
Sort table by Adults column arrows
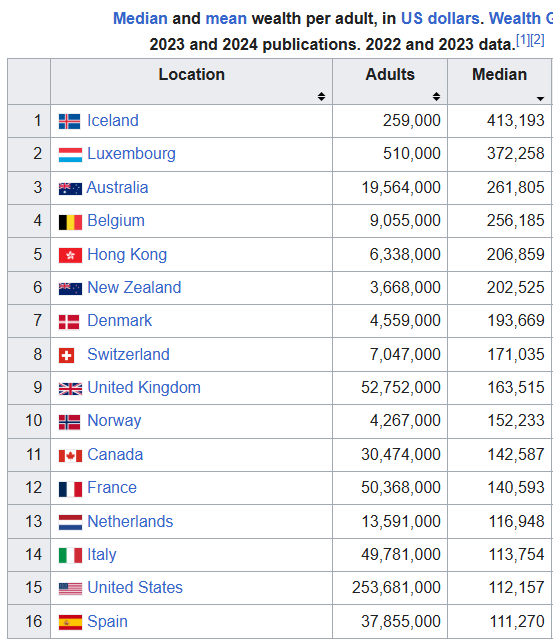436,97
